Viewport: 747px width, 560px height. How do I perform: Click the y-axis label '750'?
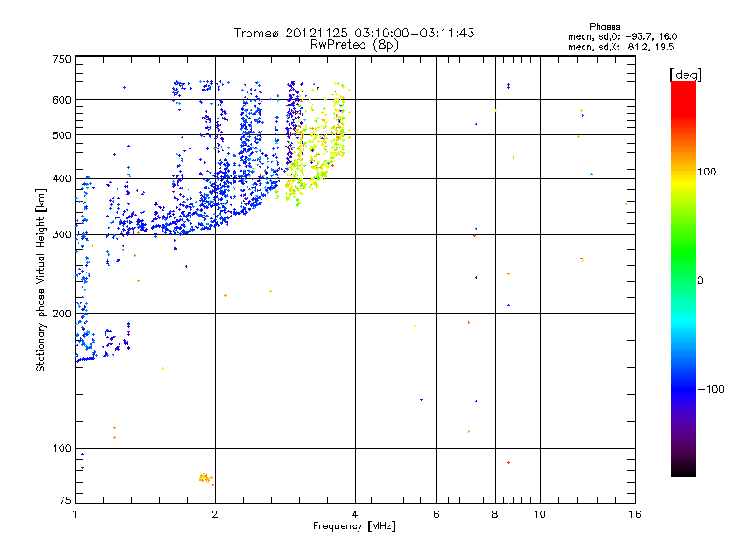point(62,59)
